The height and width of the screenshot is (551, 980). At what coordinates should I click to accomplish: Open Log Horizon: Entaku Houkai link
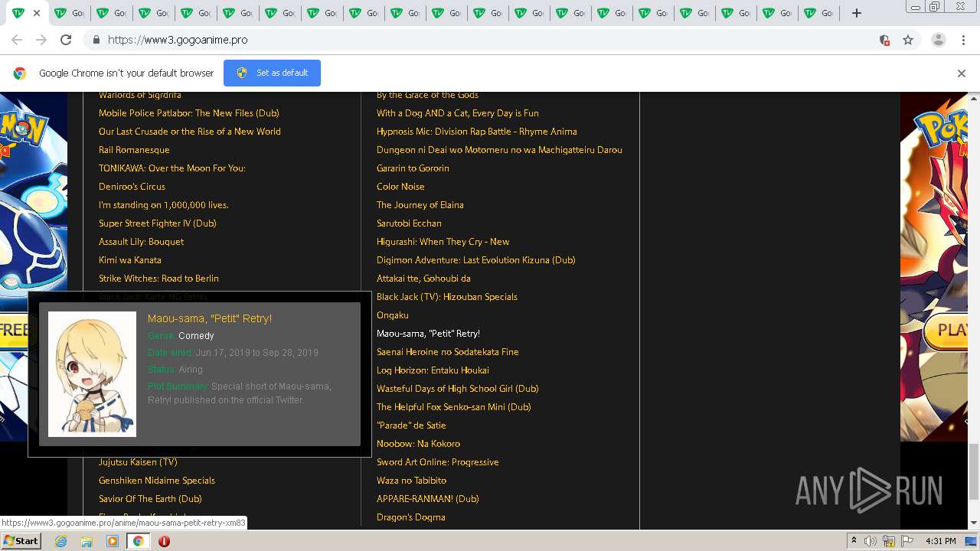(433, 370)
